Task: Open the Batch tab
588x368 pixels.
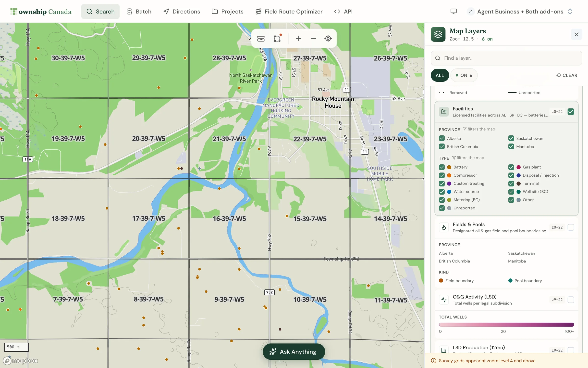Action: pyautogui.click(x=139, y=12)
